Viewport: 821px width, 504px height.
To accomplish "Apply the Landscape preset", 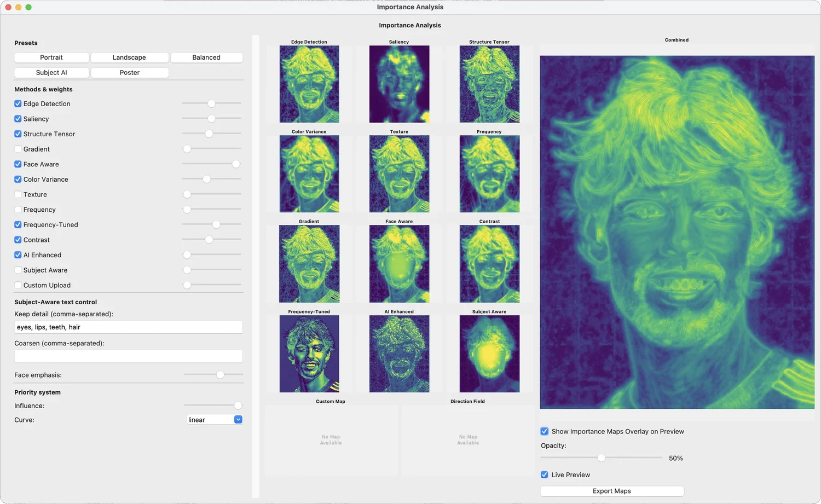I will 129,57.
